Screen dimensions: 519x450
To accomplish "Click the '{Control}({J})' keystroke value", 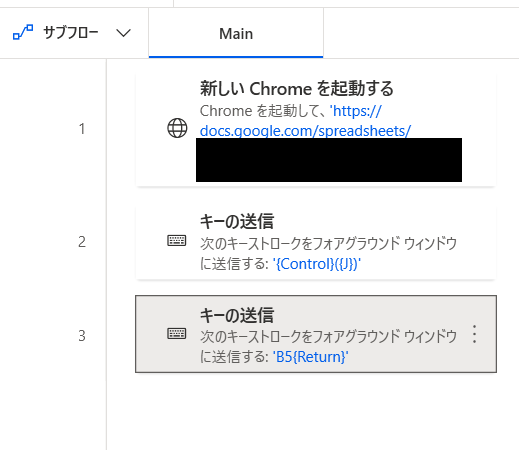I will 317,264.
